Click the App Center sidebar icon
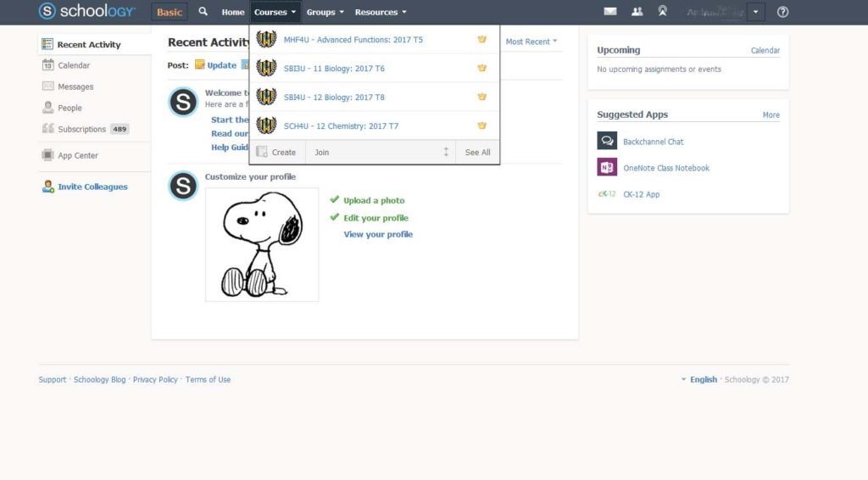Viewport: 868px width, 480px height. coord(48,155)
